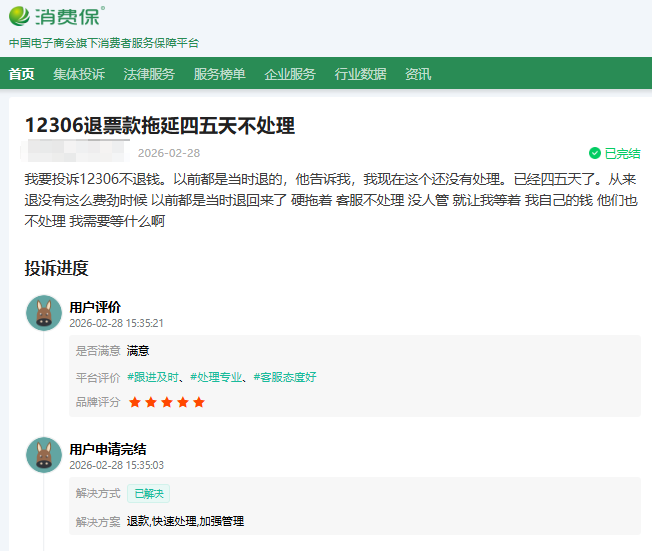Click the third brand rating star
Image resolution: width=652 pixels, height=551 pixels.
click(x=167, y=402)
